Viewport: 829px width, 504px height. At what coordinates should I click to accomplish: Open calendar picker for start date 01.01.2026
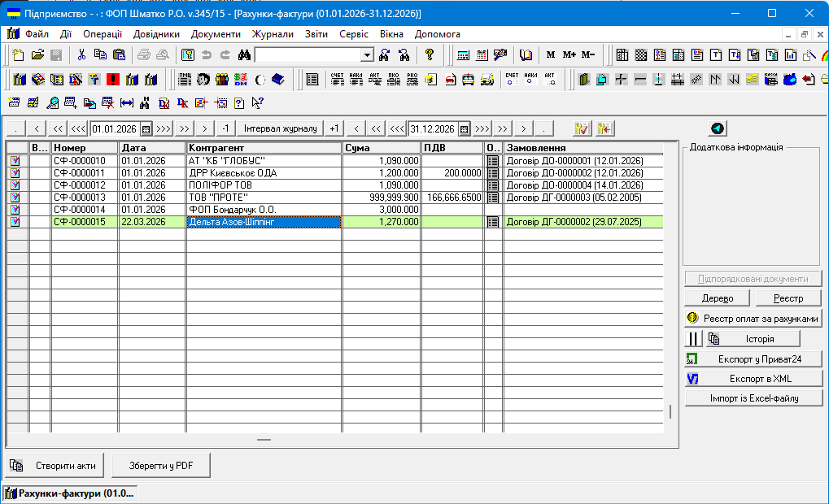[x=146, y=128]
